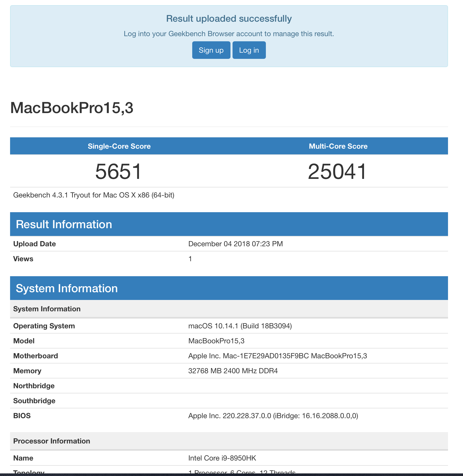This screenshot has width=463, height=476.
Task: Select the MacBookPro15,3 page heading
Action: (72, 108)
